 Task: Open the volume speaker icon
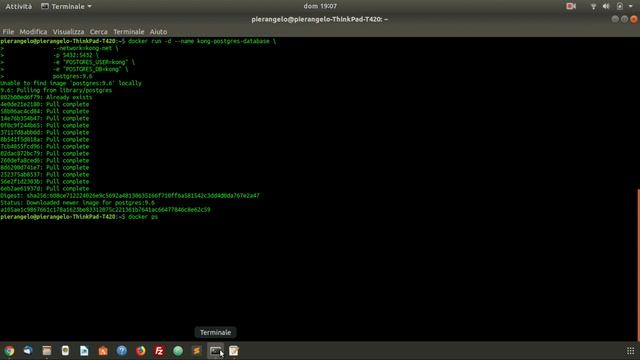606,6
